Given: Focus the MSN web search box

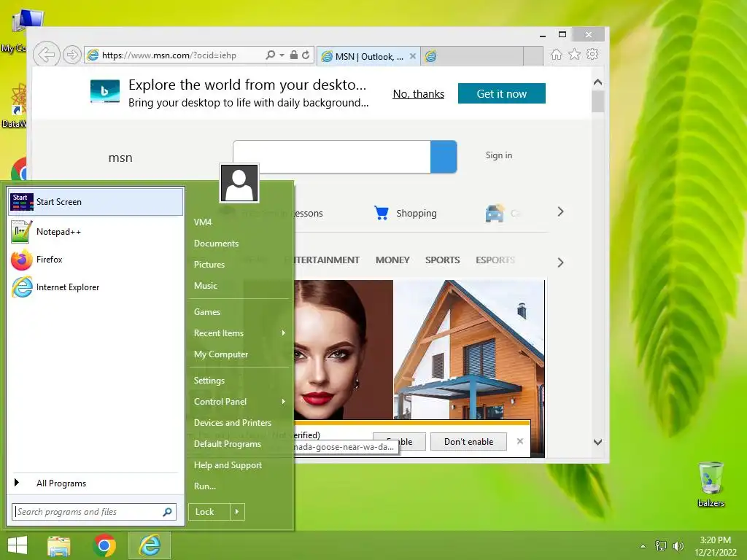Looking at the screenshot, I should click(332, 157).
